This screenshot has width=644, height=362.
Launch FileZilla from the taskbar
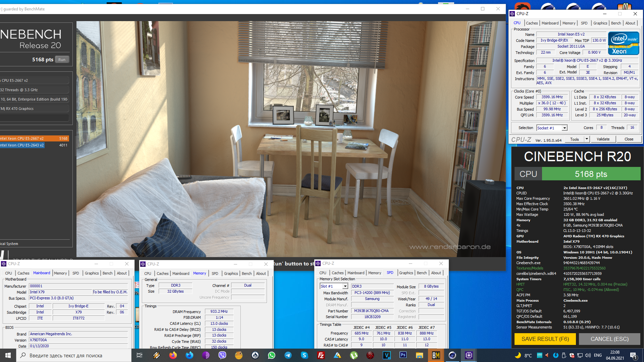click(x=321, y=355)
